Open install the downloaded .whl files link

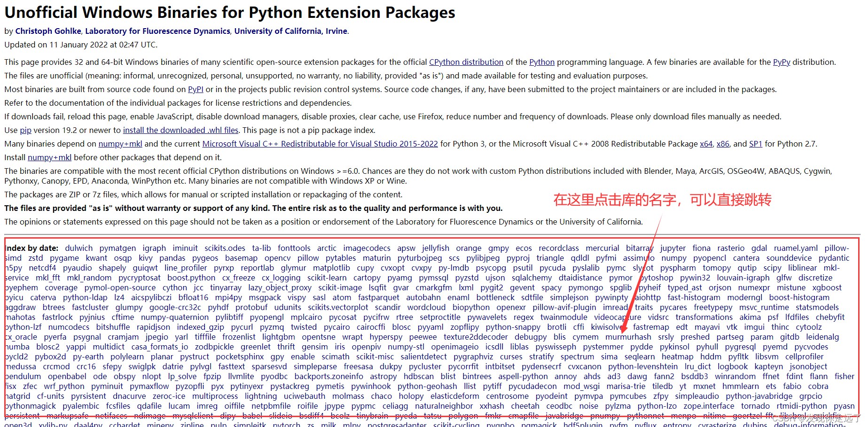tap(181, 130)
